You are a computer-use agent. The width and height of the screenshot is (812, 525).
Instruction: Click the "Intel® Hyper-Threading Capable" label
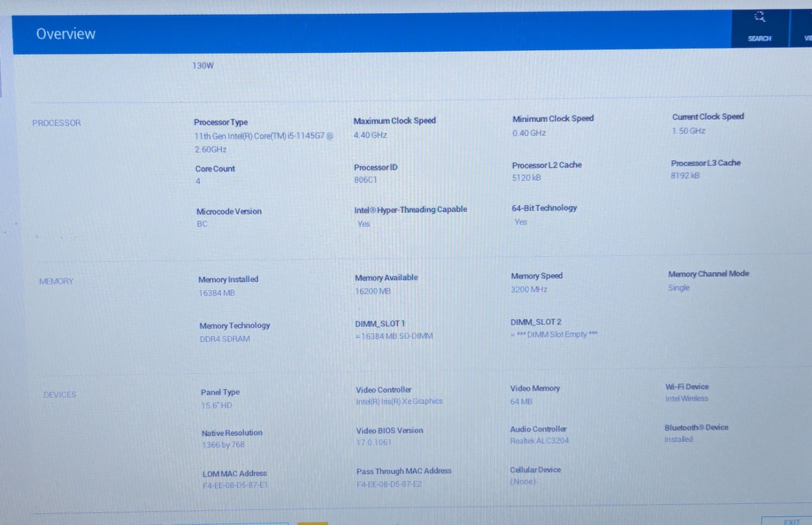tap(411, 209)
